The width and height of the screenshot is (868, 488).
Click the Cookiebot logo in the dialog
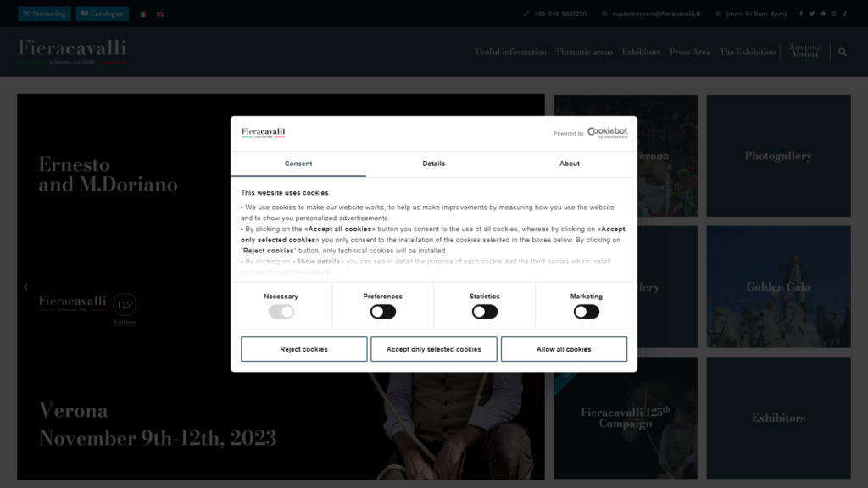[607, 133]
